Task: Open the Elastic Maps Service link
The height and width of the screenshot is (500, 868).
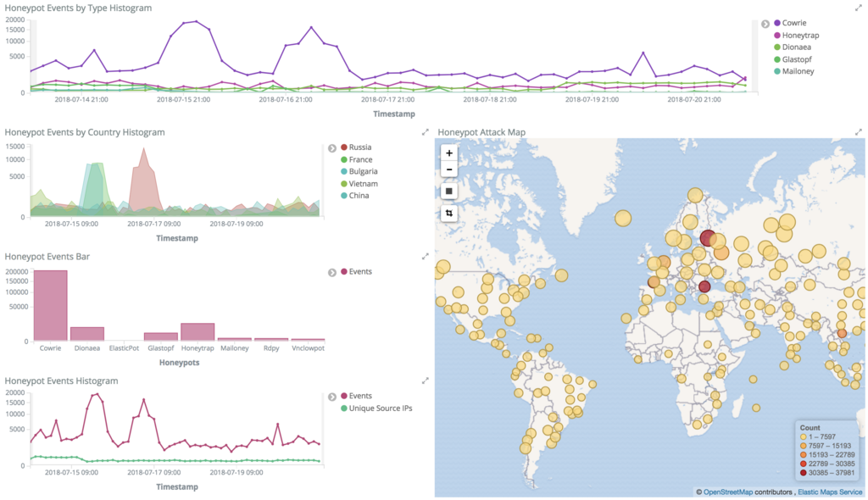Action: 830,492
